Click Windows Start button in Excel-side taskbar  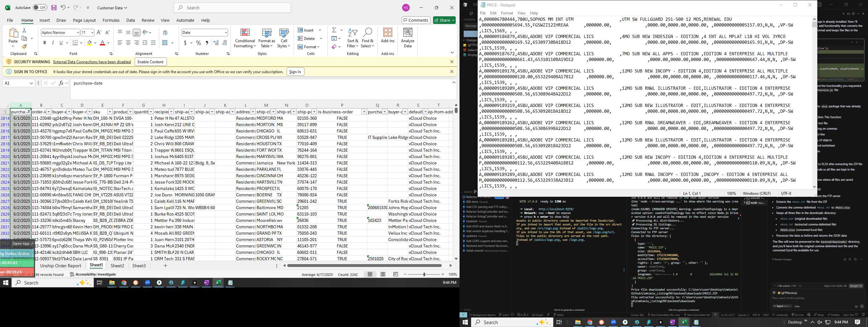point(6,283)
